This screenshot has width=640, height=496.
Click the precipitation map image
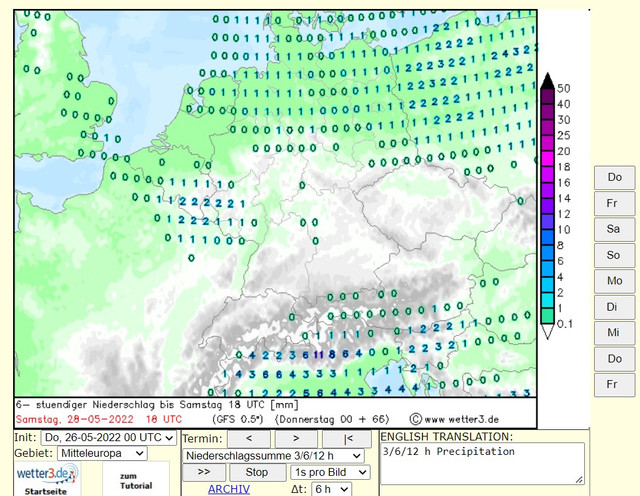tap(276, 203)
